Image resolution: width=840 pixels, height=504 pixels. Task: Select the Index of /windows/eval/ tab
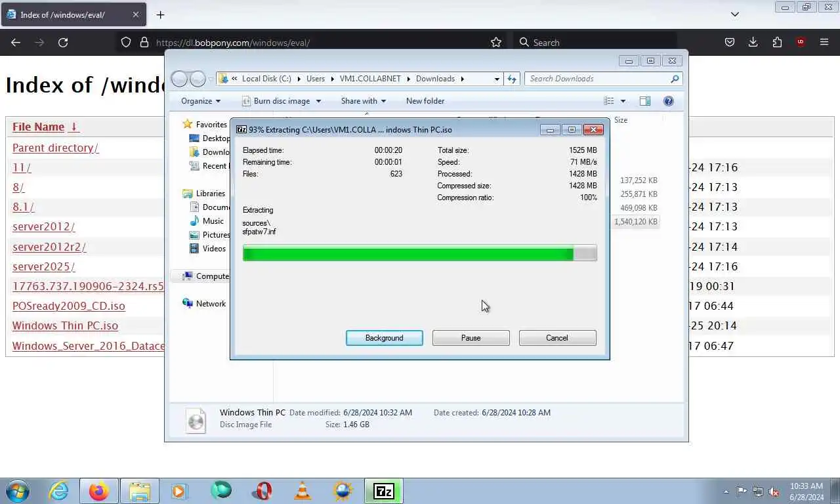click(73, 14)
